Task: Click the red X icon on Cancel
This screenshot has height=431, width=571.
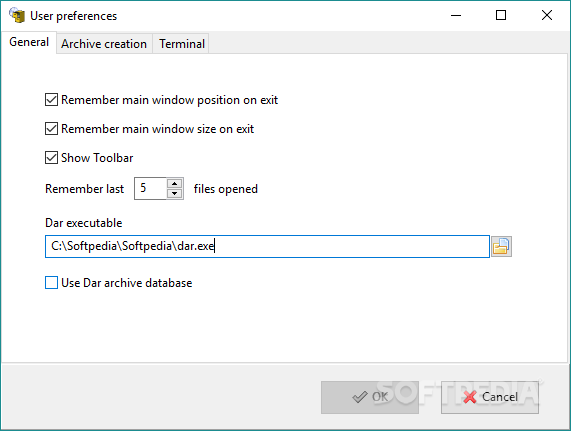Action: point(470,397)
